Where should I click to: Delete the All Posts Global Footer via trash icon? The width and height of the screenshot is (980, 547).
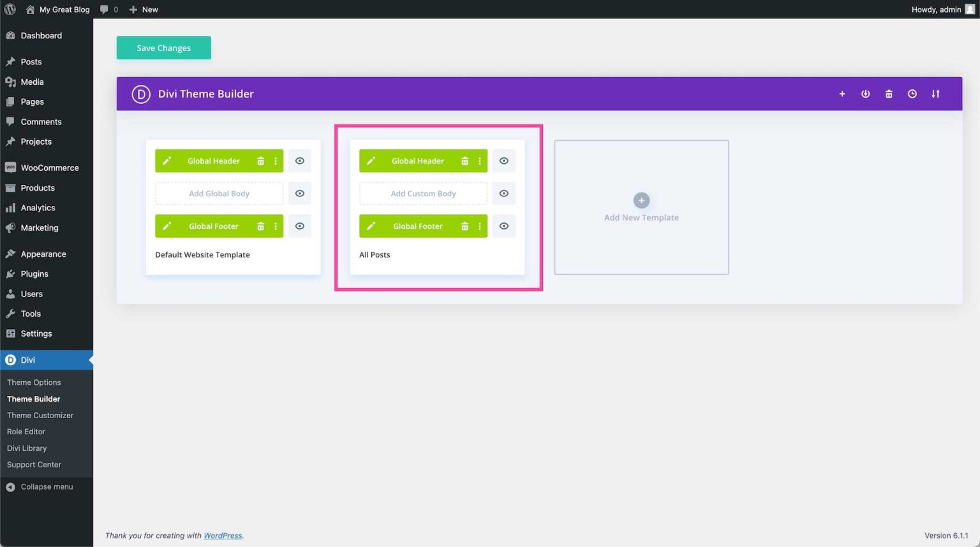click(x=464, y=226)
